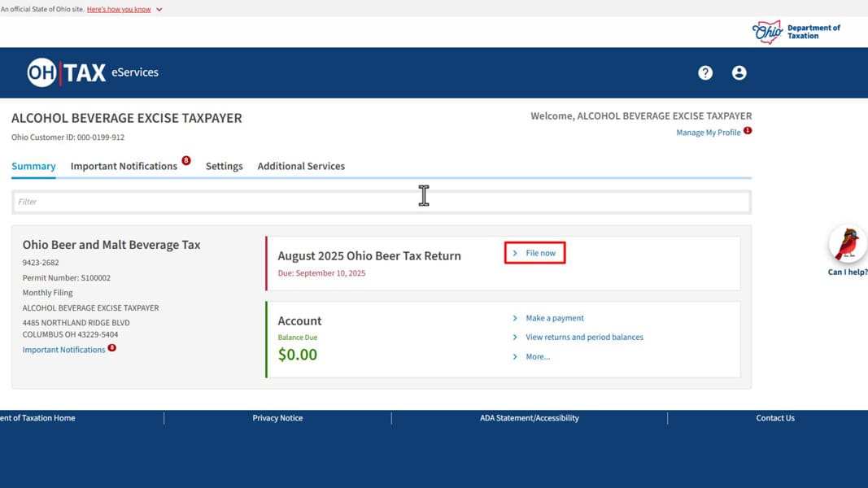
Task: Go to the Additional Services tab
Action: pos(301,166)
